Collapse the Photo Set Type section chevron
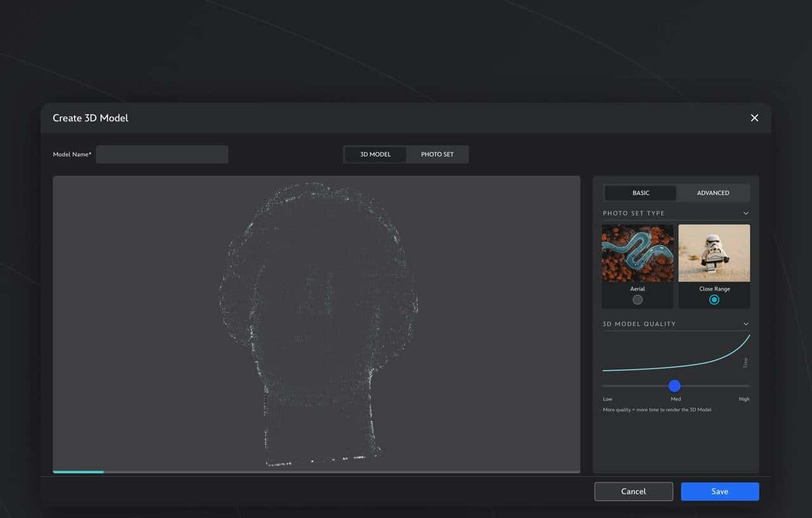The image size is (812, 518). click(x=745, y=213)
